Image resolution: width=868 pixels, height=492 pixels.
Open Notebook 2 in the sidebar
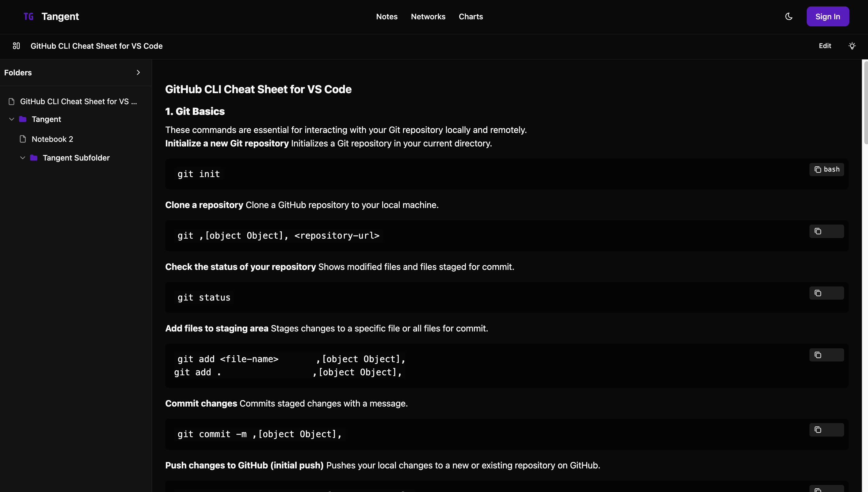click(x=52, y=139)
